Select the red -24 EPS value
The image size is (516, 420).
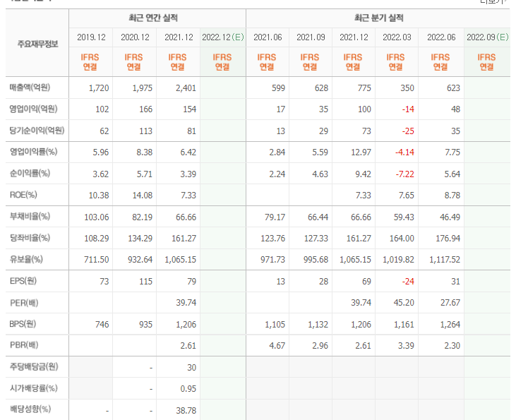coord(408,282)
